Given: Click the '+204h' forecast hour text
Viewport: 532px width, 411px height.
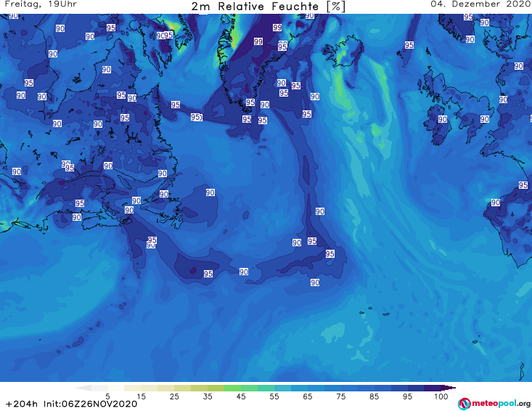Looking at the screenshot, I should point(22,404).
